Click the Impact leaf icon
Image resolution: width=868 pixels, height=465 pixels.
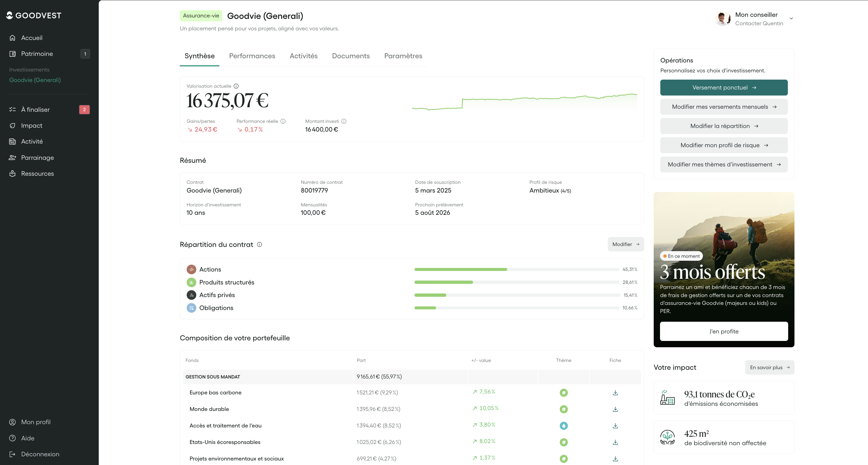[x=13, y=126]
